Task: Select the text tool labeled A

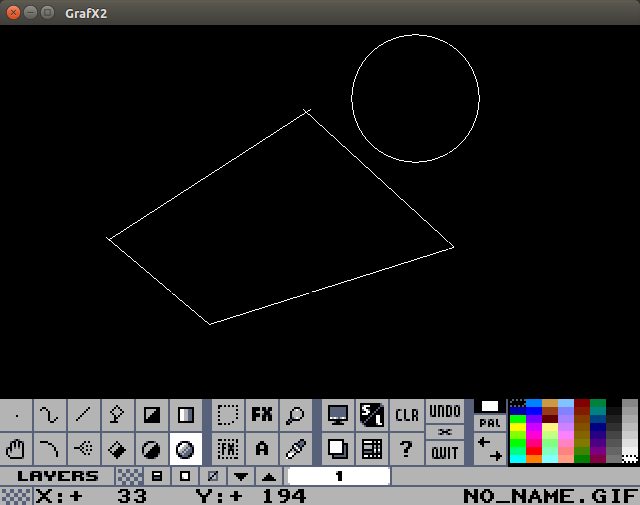Action: click(261, 449)
